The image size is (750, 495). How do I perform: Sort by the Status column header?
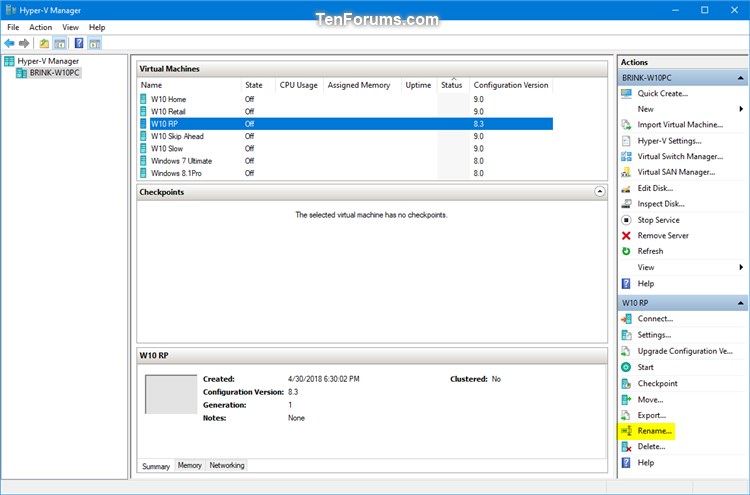[453, 85]
